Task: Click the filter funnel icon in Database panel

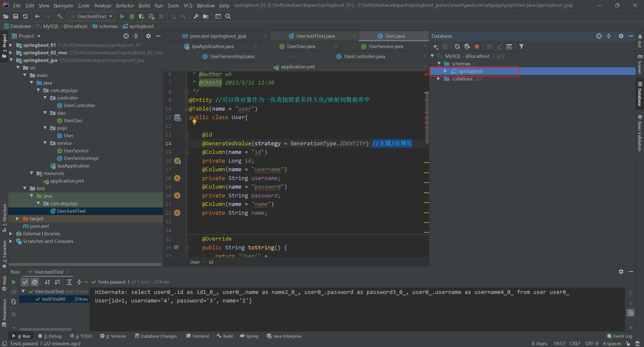Action: click(x=521, y=47)
